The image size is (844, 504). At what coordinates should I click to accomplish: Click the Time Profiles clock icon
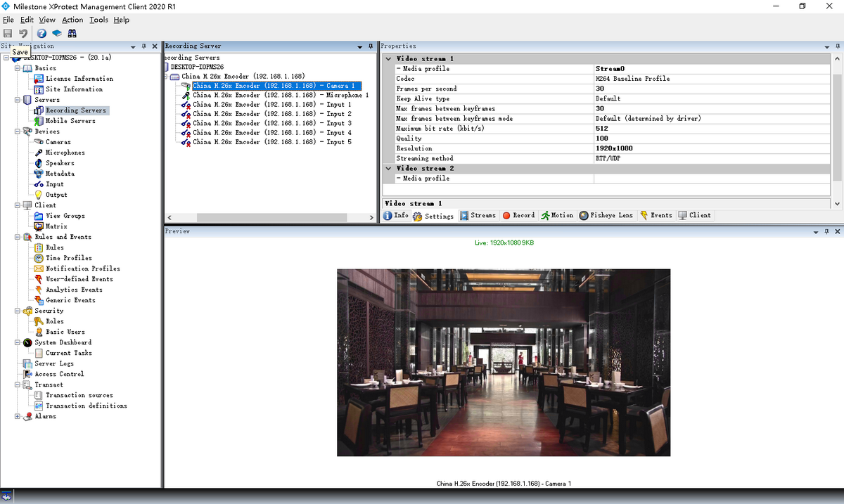pyautogui.click(x=39, y=258)
